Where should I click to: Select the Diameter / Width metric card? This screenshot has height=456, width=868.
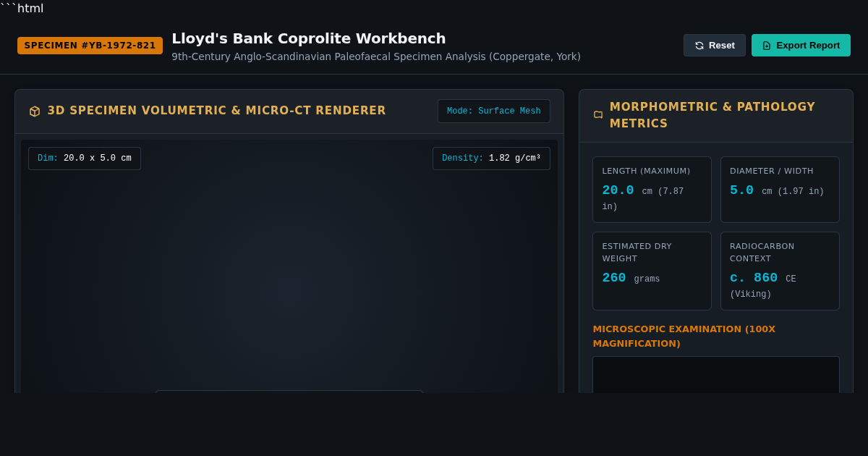coord(780,190)
